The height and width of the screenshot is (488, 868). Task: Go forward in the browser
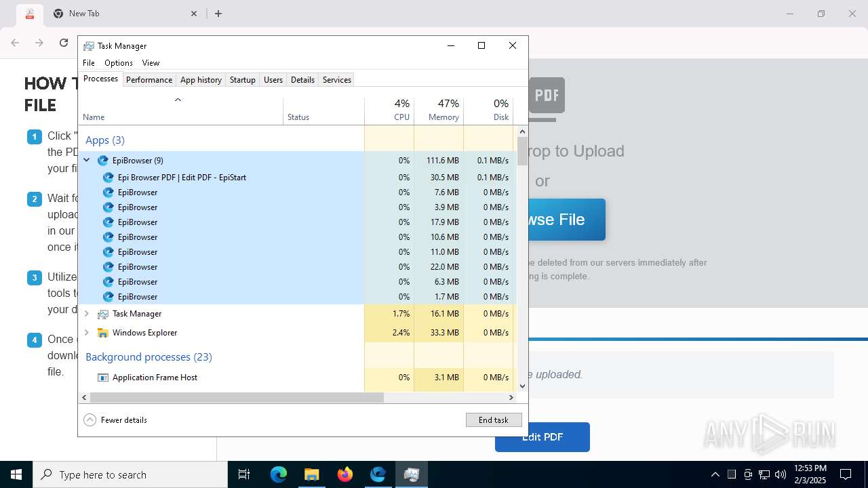[x=39, y=43]
